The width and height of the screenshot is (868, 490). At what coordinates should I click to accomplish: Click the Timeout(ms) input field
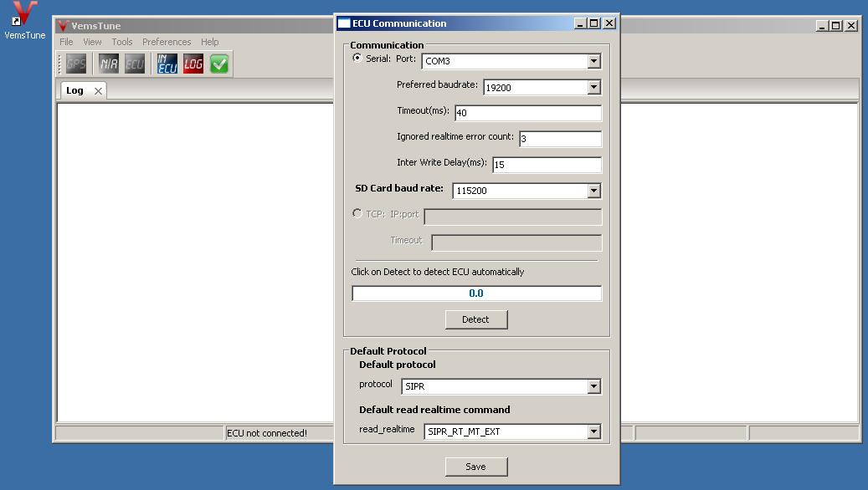pos(528,113)
